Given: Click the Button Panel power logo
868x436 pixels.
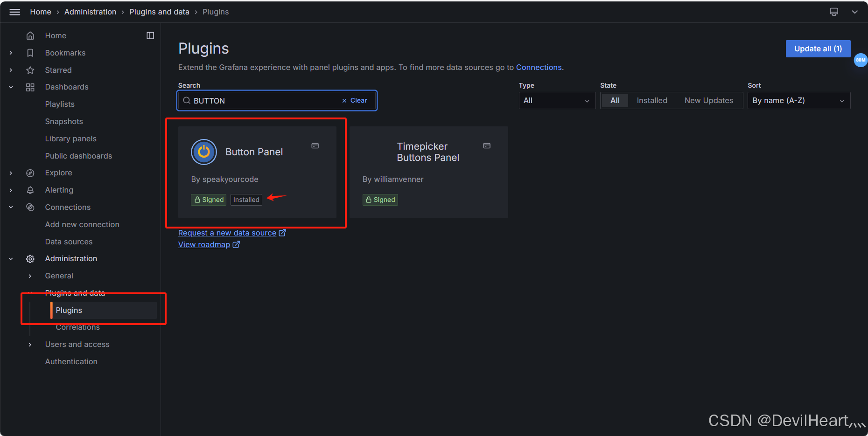Looking at the screenshot, I should (204, 152).
